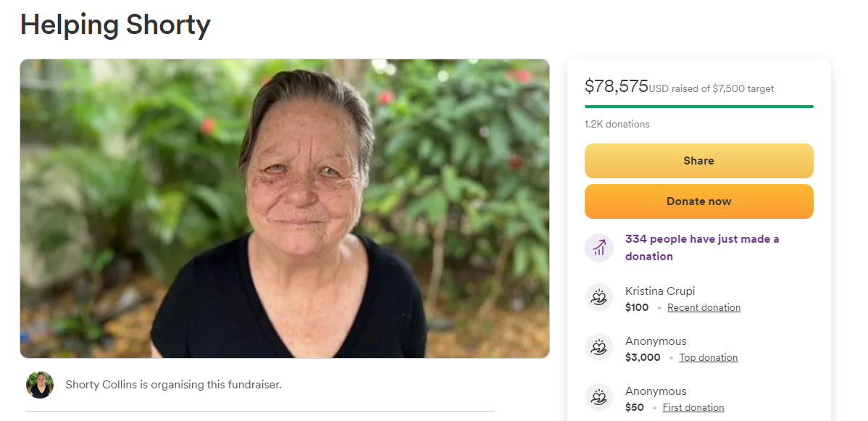Image resolution: width=868 pixels, height=421 pixels.
Task: Click the Helping Shorty page title
Action: (x=115, y=25)
